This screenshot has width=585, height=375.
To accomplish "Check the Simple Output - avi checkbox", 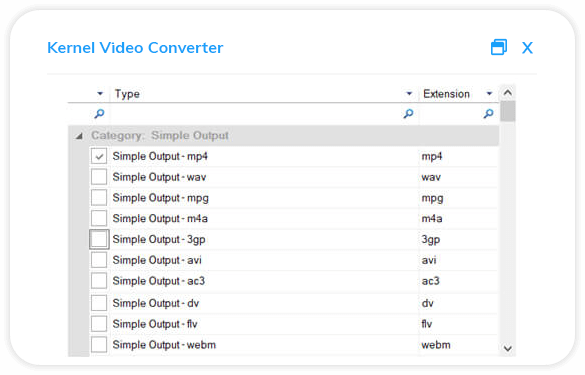I will tap(99, 260).
